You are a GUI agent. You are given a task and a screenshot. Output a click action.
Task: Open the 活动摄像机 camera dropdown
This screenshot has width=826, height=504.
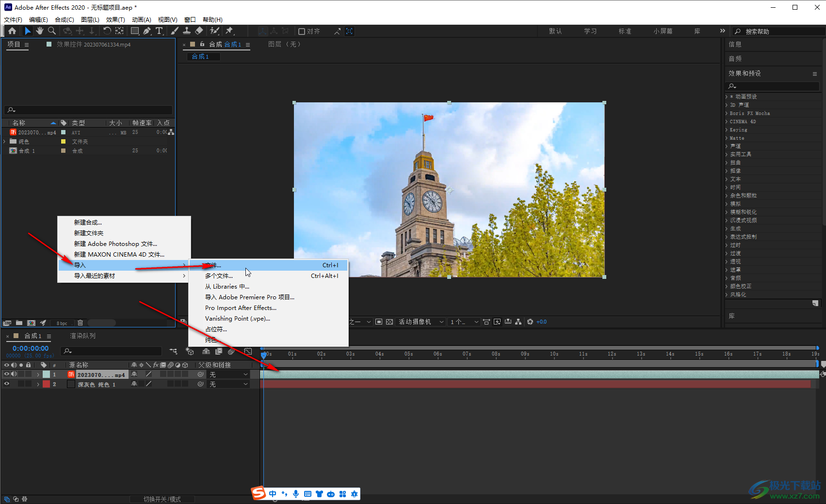click(421, 322)
